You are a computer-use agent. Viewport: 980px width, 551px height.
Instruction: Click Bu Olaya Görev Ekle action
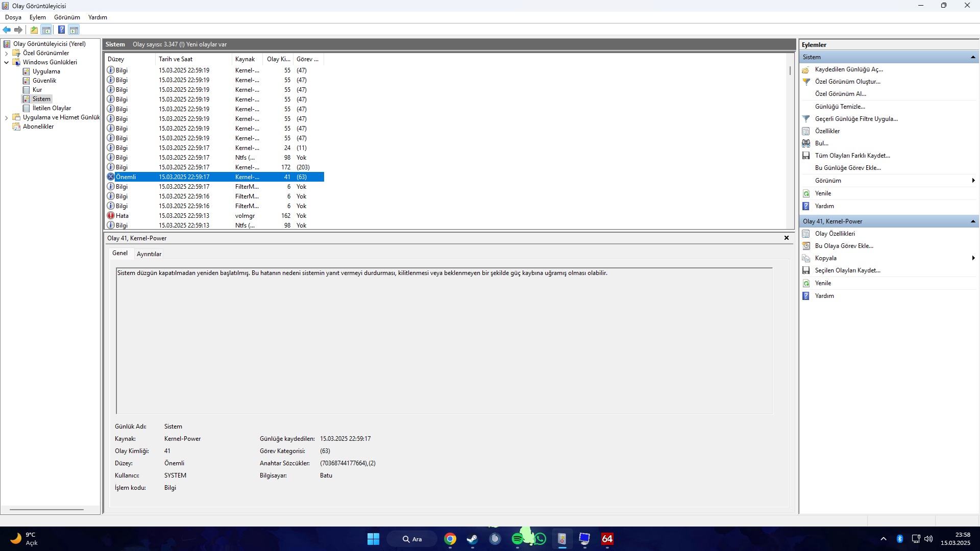click(844, 246)
